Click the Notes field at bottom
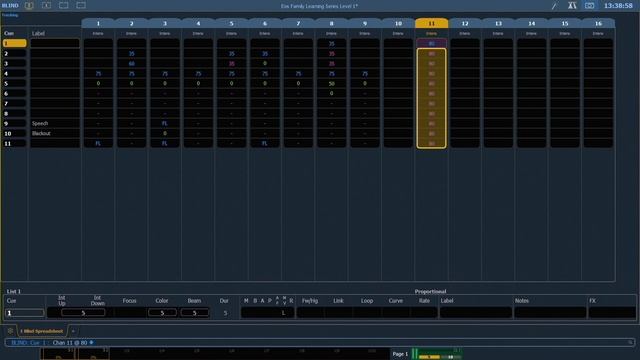640x360 pixels. point(550,313)
